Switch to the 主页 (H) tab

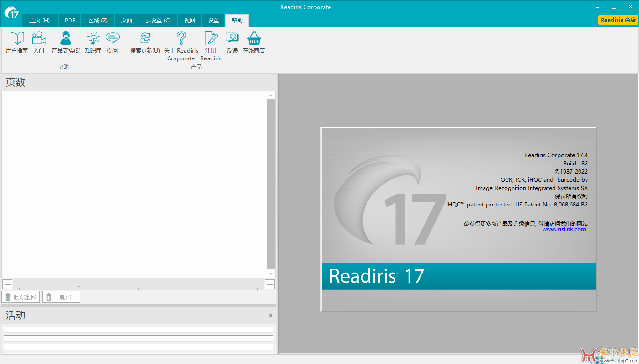pos(40,21)
